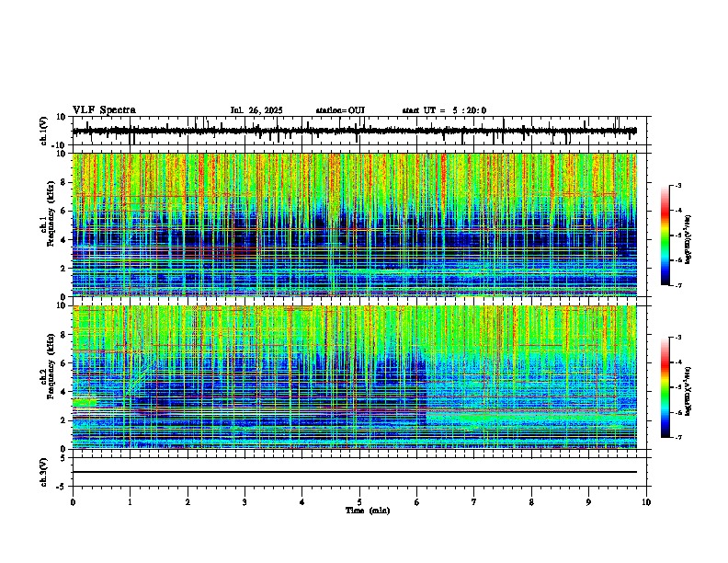Click the ch.1 spectrogram "8" kHz tick label
Screen dimensions: 728x563
64,182
